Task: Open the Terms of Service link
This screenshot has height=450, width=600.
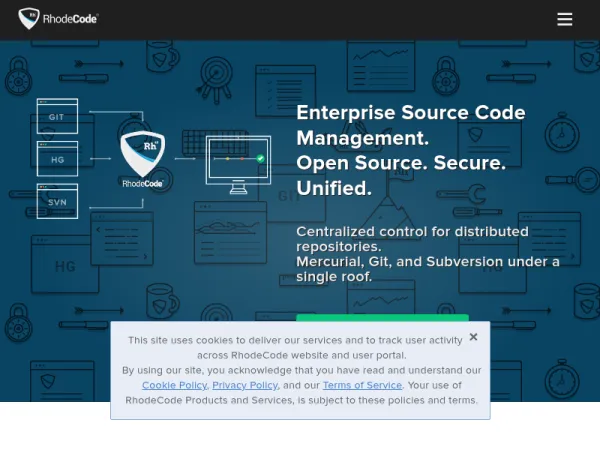Action: point(362,385)
